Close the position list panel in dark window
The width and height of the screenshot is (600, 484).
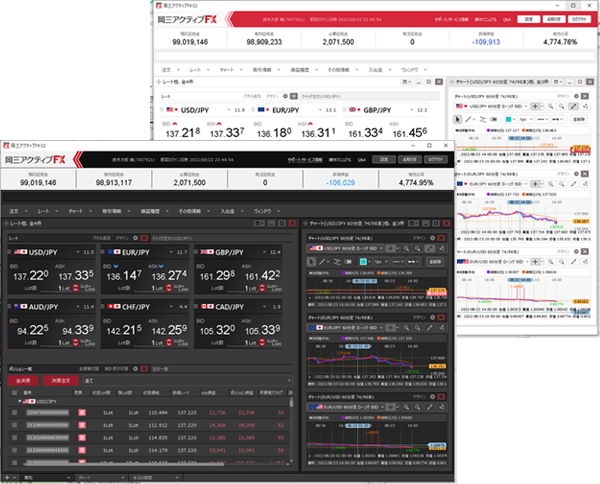coord(144,368)
